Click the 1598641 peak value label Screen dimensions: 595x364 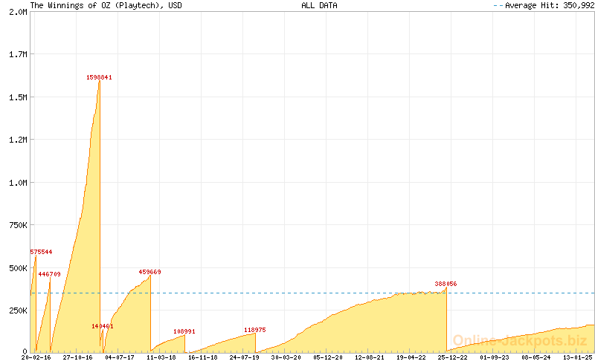pos(99,77)
